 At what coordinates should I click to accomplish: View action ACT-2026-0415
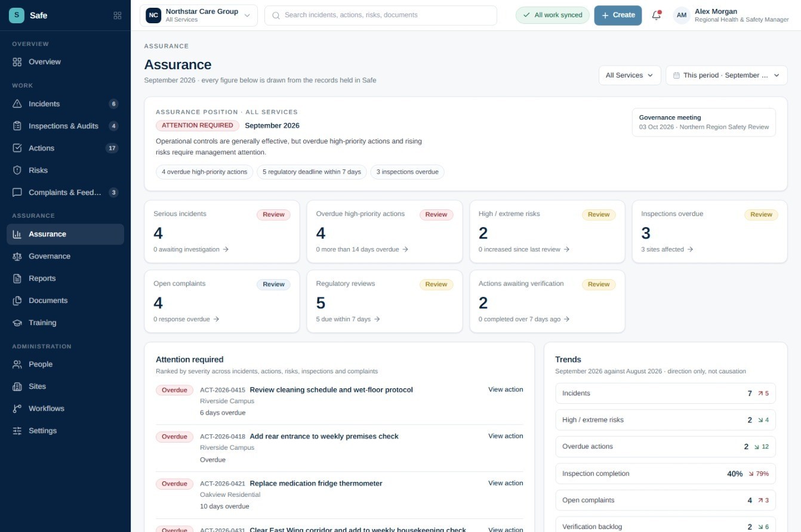coord(506,389)
